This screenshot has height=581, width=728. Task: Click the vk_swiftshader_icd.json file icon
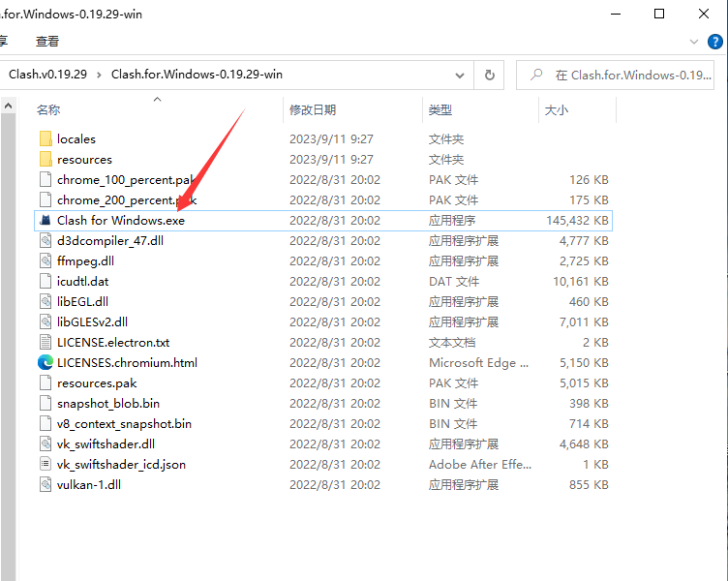[45, 465]
